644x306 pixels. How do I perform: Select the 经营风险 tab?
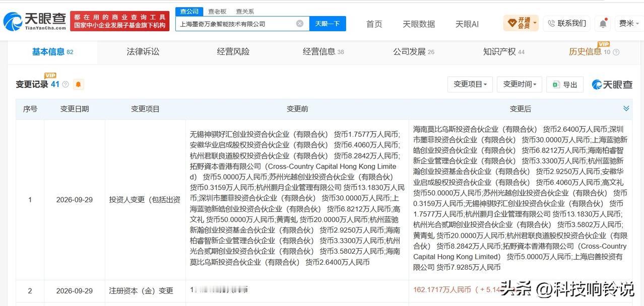point(233,51)
